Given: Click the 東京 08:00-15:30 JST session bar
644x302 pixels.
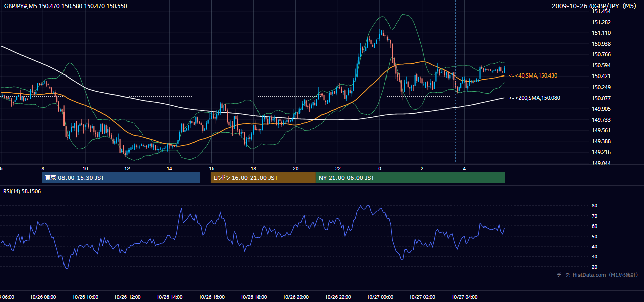Looking at the screenshot, I should [121, 178].
